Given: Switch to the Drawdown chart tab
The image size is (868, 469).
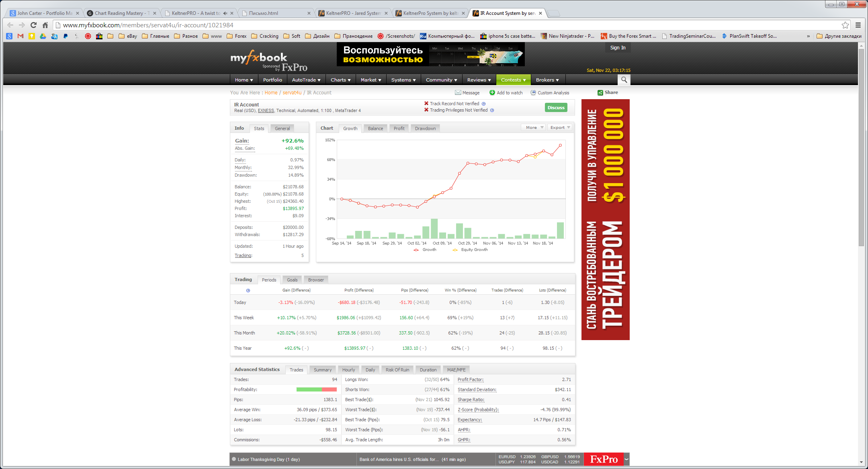Looking at the screenshot, I should click(x=425, y=128).
